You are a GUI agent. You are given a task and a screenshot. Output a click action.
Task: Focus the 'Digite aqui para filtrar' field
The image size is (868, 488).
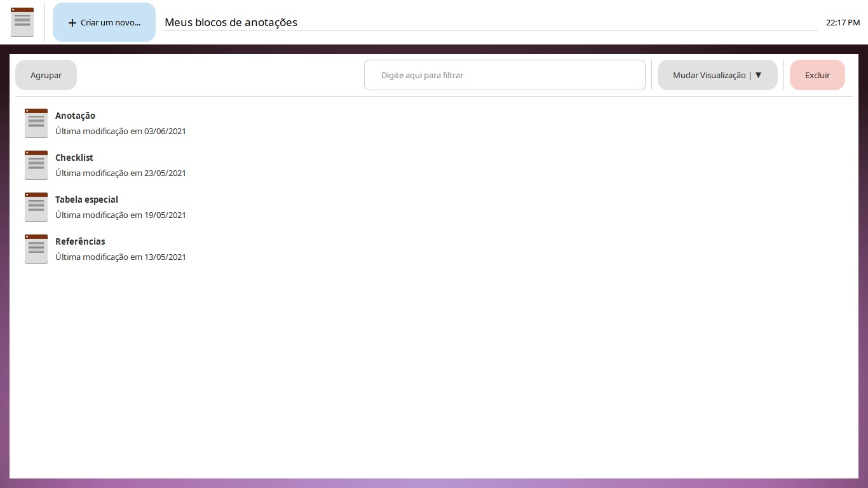click(x=505, y=75)
